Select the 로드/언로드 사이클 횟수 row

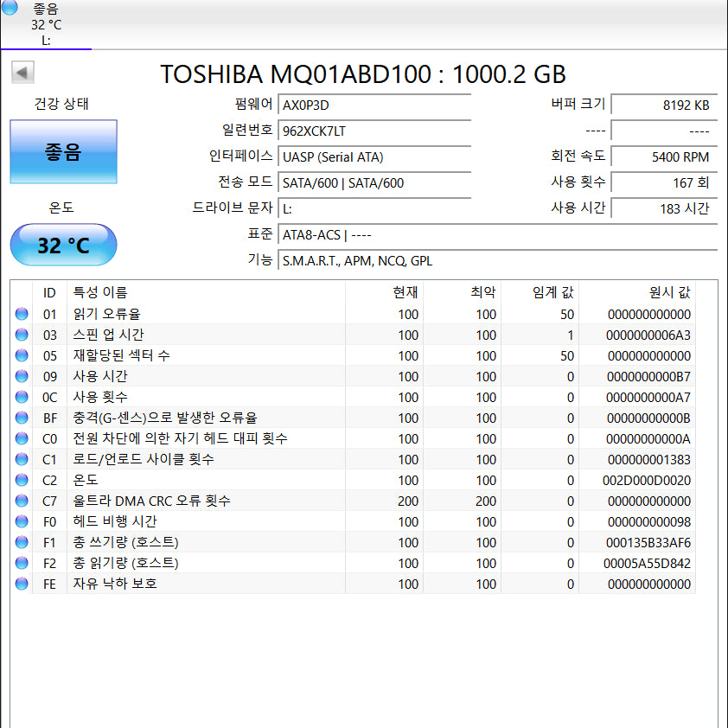pyautogui.click(x=353, y=459)
